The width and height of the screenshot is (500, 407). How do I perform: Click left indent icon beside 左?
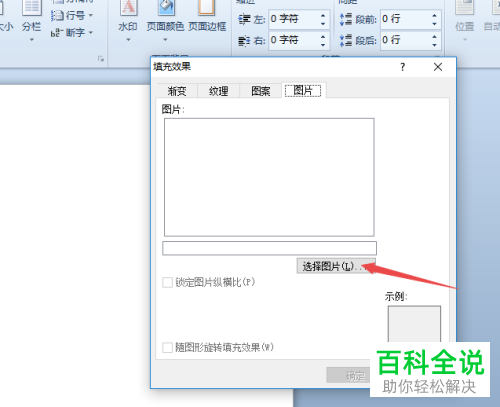coord(244,19)
